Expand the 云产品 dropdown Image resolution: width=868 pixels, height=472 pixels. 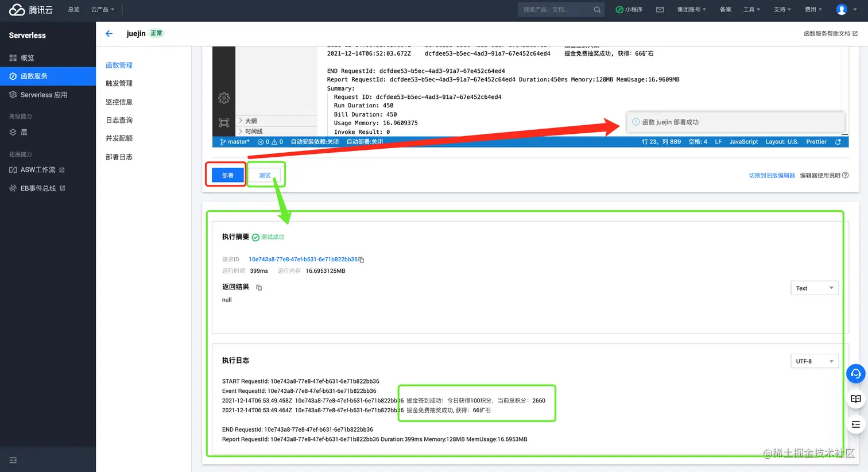pyautogui.click(x=103, y=10)
